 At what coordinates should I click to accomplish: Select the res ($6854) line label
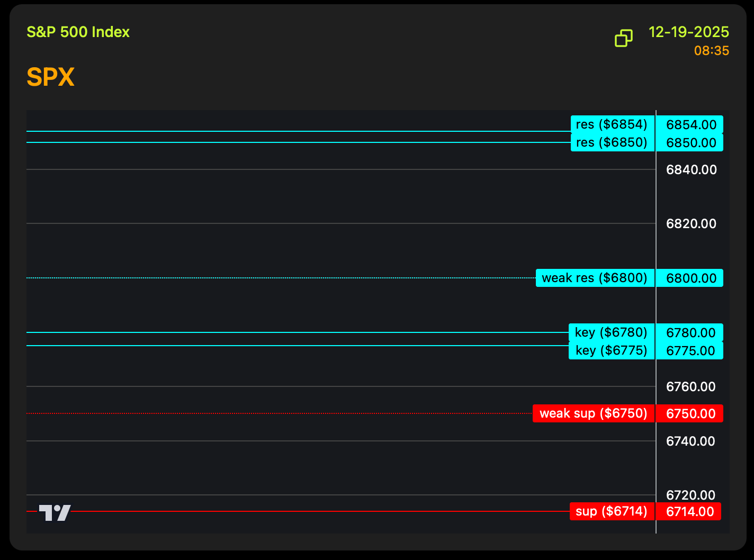tap(612, 124)
